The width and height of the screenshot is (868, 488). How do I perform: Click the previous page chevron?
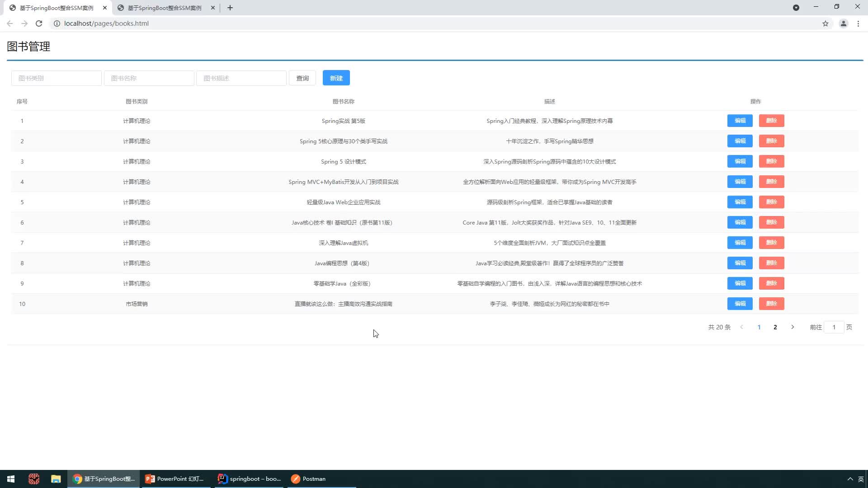tap(742, 327)
